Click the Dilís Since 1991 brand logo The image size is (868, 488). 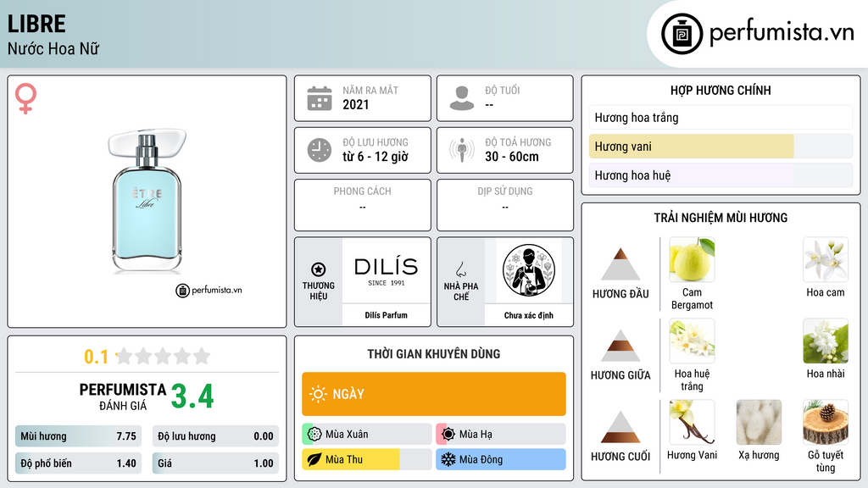pos(387,270)
